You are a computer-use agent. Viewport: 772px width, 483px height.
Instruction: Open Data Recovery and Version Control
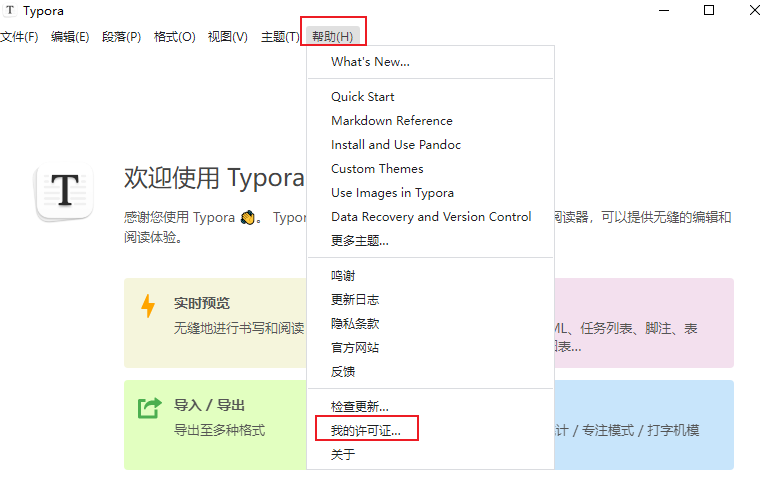click(x=431, y=217)
